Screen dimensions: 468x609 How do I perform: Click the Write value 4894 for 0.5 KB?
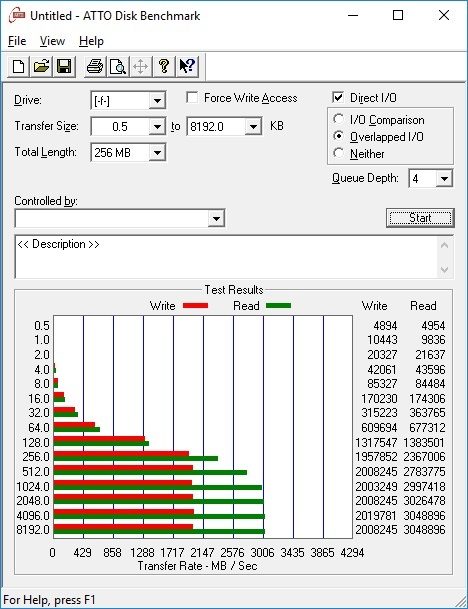[x=385, y=325]
